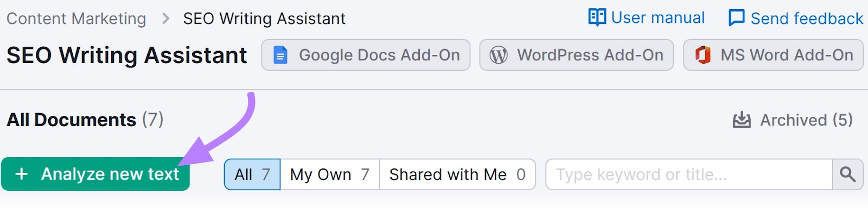Click the Send feedback speech bubble icon

tap(736, 18)
